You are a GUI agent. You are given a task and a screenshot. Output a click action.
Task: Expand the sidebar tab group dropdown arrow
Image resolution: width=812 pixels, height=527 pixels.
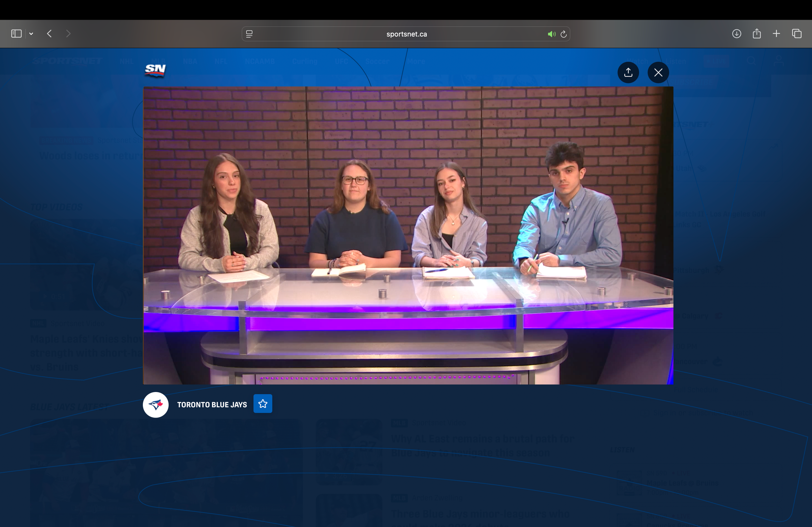click(31, 34)
